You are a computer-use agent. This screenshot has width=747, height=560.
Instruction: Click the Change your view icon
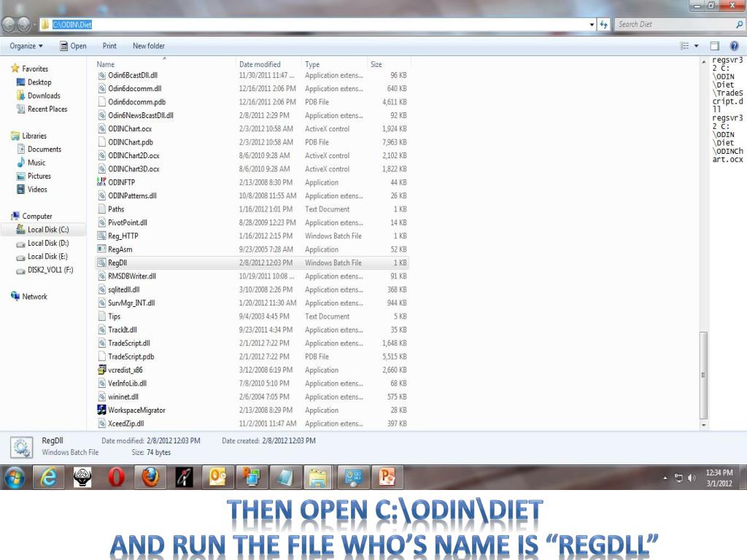click(x=684, y=46)
